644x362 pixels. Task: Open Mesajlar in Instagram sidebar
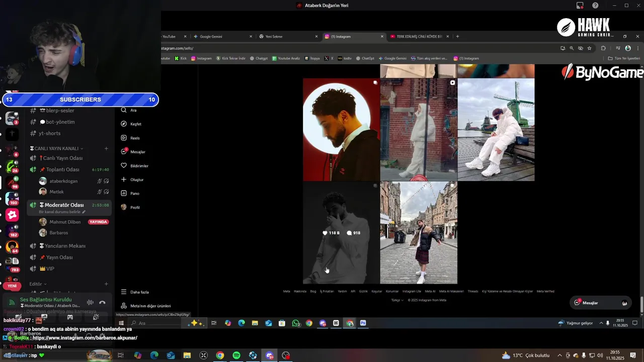(x=133, y=152)
